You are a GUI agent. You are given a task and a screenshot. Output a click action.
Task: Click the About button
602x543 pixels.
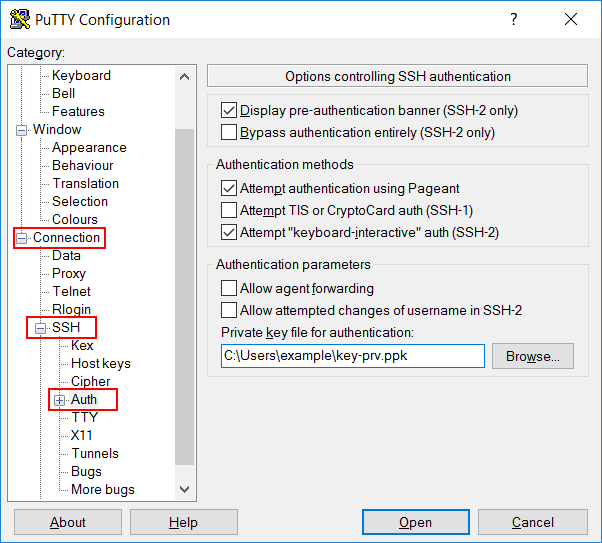coord(68,522)
